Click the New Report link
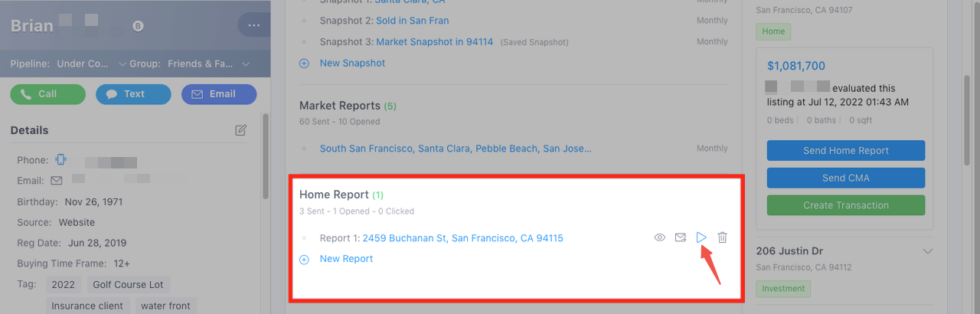The width and height of the screenshot is (980, 314). [346, 259]
